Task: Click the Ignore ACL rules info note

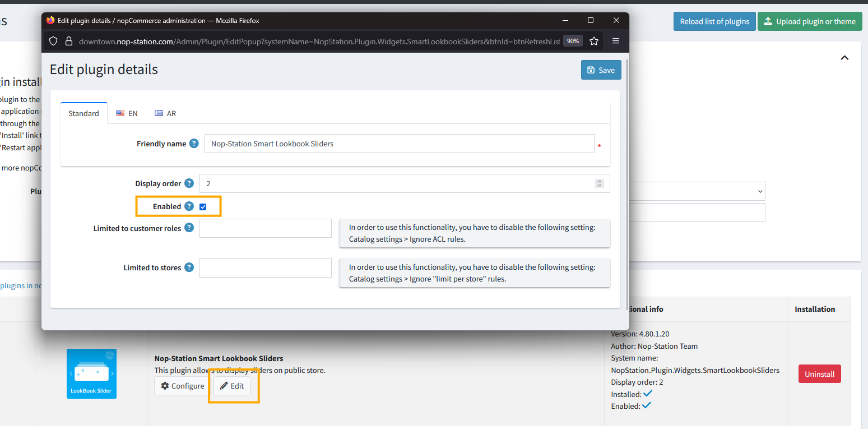Action: [x=474, y=233]
